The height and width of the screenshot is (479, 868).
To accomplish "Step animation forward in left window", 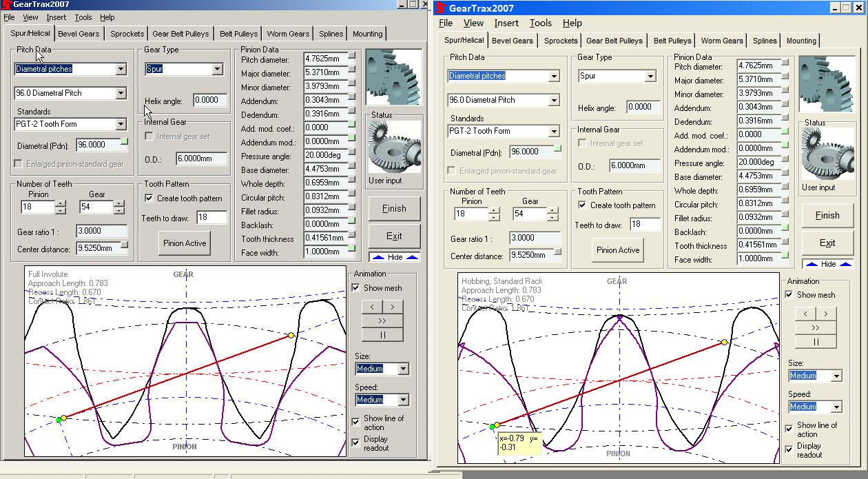I will [x=393, y=307].
